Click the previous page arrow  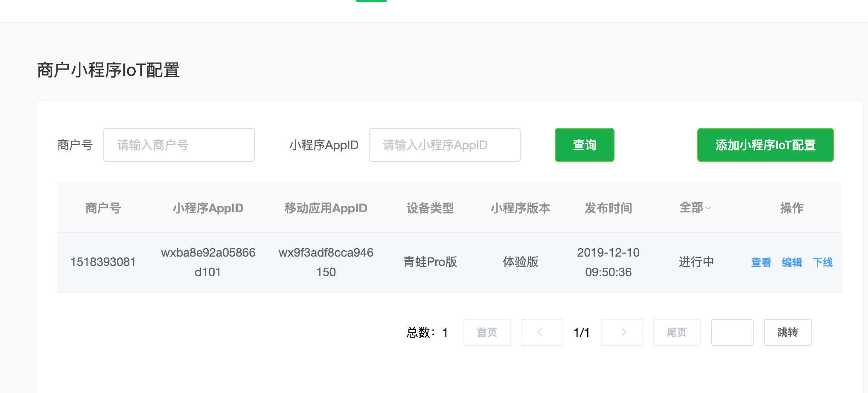(542, 332)
